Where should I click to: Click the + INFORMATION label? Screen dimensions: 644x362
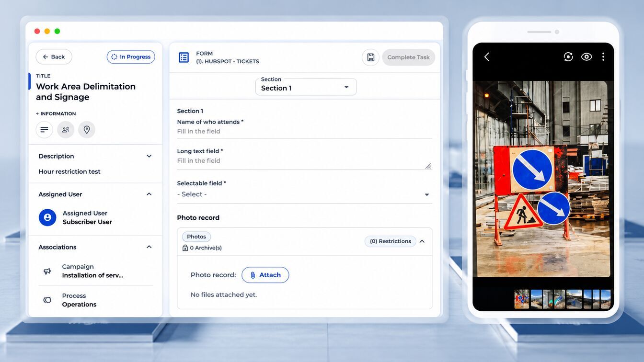(x=56, y=114)
